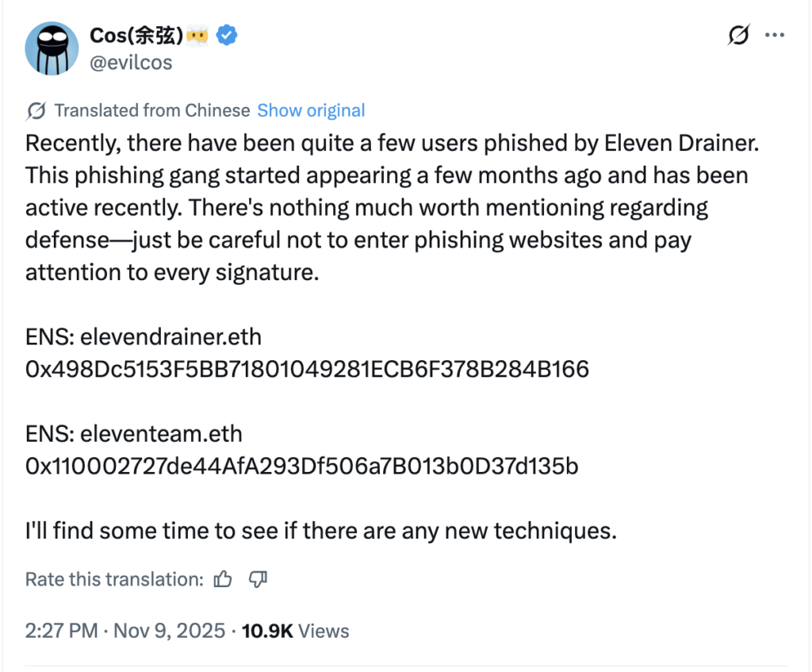Open the three-dot More options menu
The image size is (812, 672).
click(x=775, y=36)
